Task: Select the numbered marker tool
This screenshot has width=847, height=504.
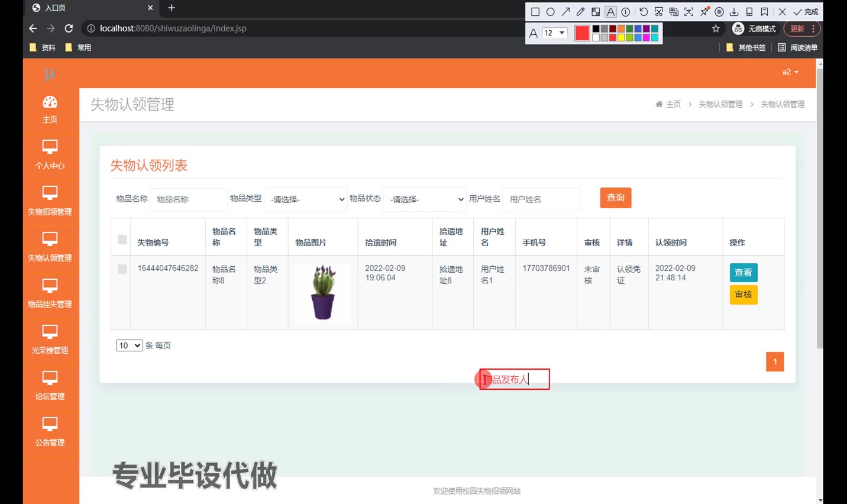Action: 626,12
